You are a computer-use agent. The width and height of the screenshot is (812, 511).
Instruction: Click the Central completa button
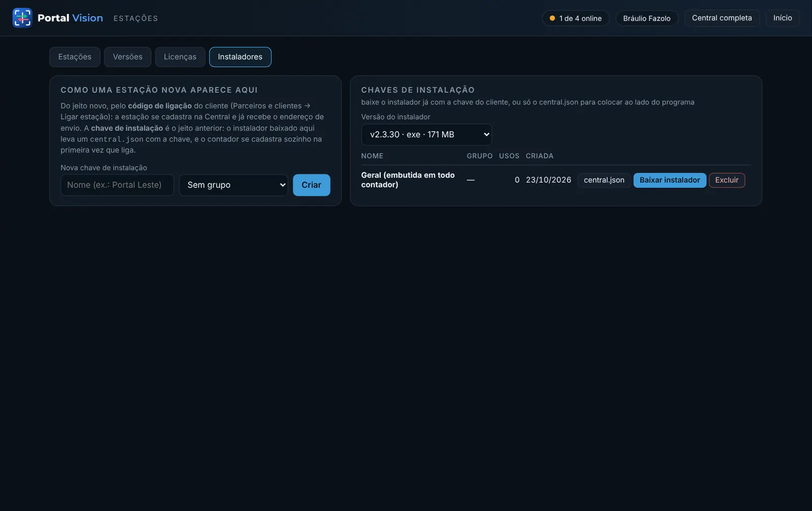[x=722, y=18]
